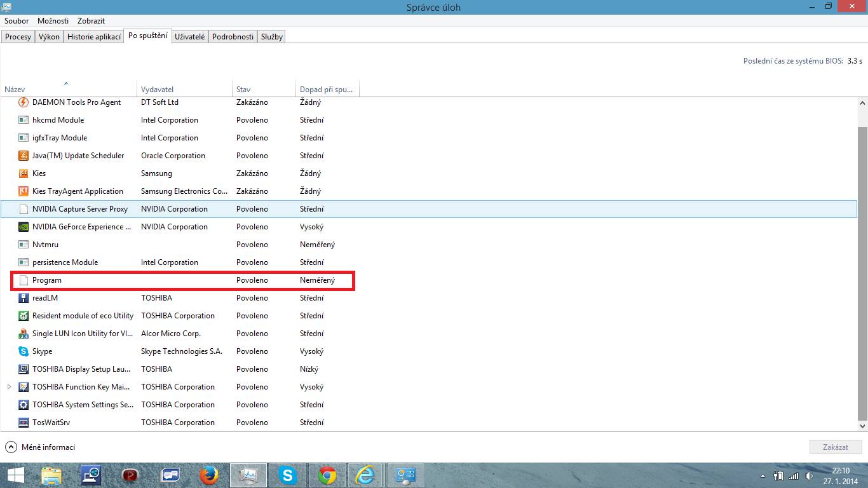Collapse view with Méně informací
This screenshot has width=868, height=488.
(x=40, y=447)
